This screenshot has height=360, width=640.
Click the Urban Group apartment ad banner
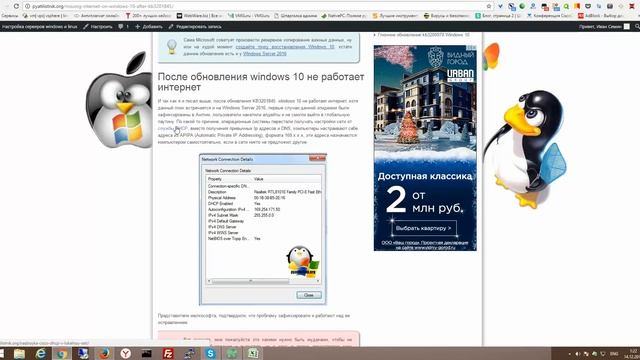click(x=425, y=148)
